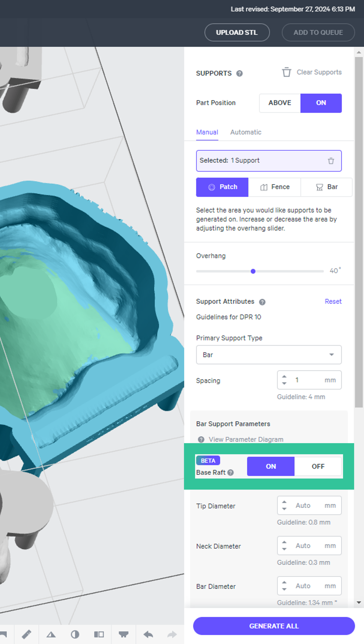Click the Overhang slider handle
The width and height of the screenshot is (364, 644).
253,271
